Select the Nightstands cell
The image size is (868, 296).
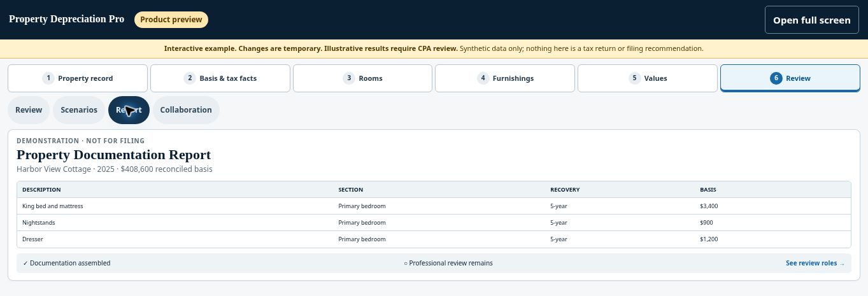coord(39,223)
